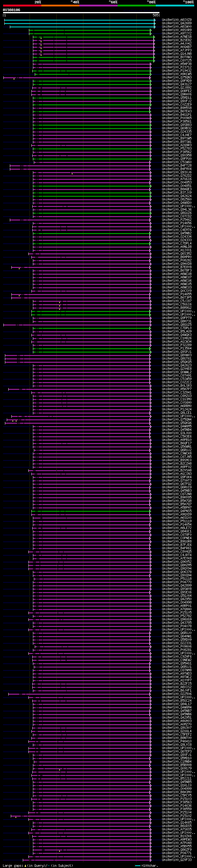
Task: Click the UniRef100_P12424 hit label
Action: pyautogui.click(x=177, y=410)
